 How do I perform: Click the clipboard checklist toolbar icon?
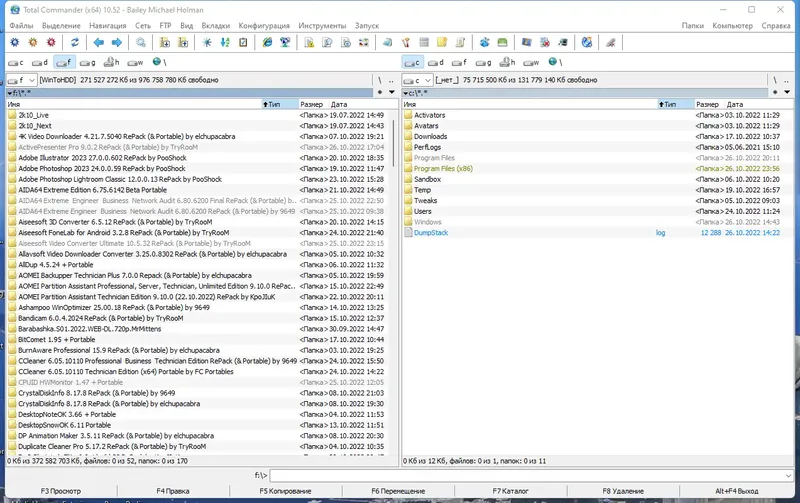click(x=243, y=42)
